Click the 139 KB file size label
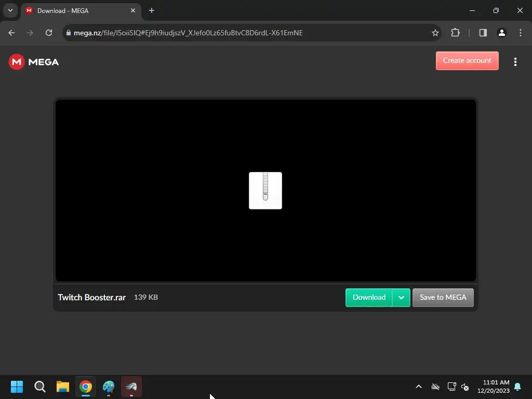The height and width of the screenshot is (399, 532). [146, 297]
